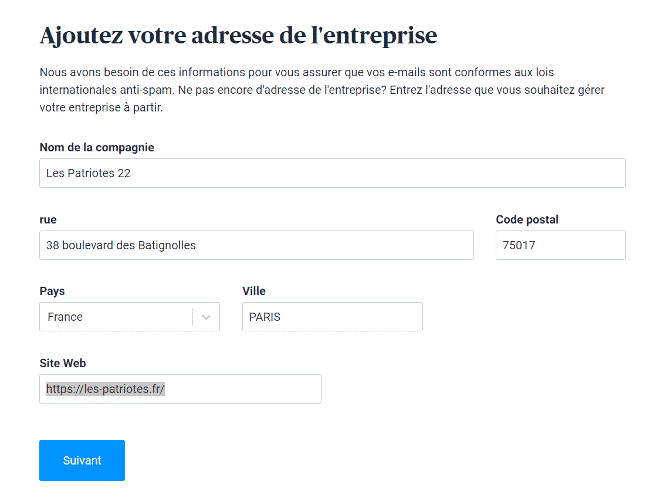Click the "Ville" label
Viewport: 670px width, 490px height.
pyautogui.click(x=254, y=291)
